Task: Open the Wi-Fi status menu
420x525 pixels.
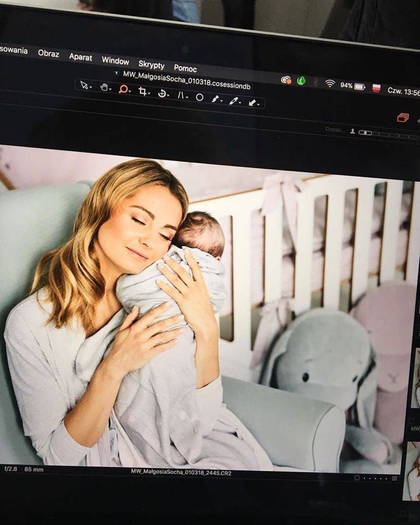Action: [330, 83]
